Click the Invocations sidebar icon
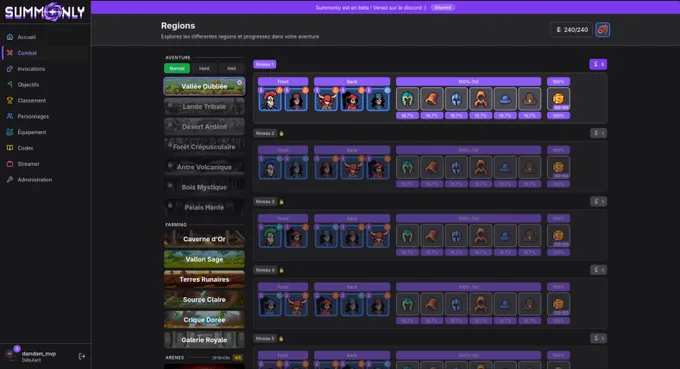Screen dimensions: 680x369 pos(10,69)
